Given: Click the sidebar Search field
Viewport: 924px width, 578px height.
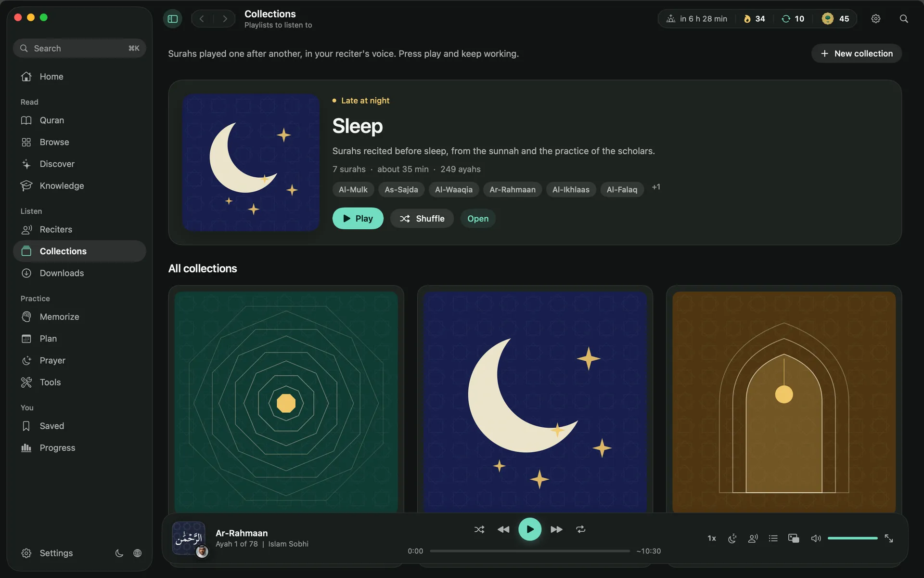Looking at the screenshot, I should (x=79, y=49).
